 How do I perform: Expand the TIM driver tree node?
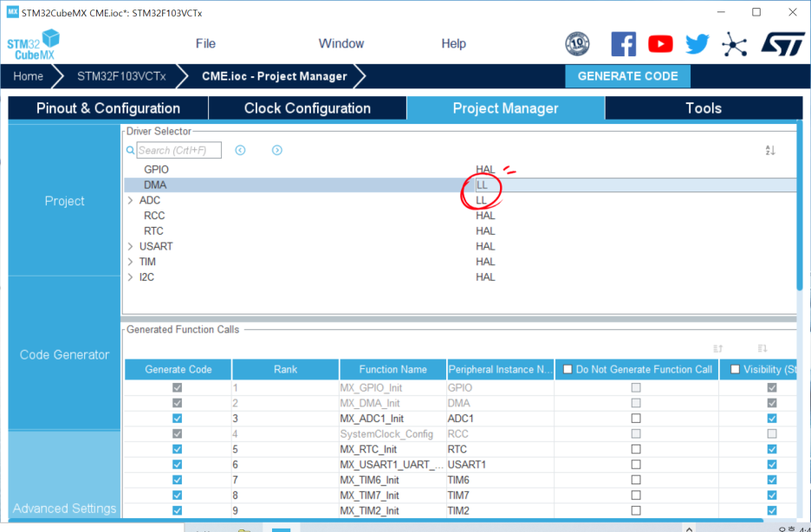[130, 262]
